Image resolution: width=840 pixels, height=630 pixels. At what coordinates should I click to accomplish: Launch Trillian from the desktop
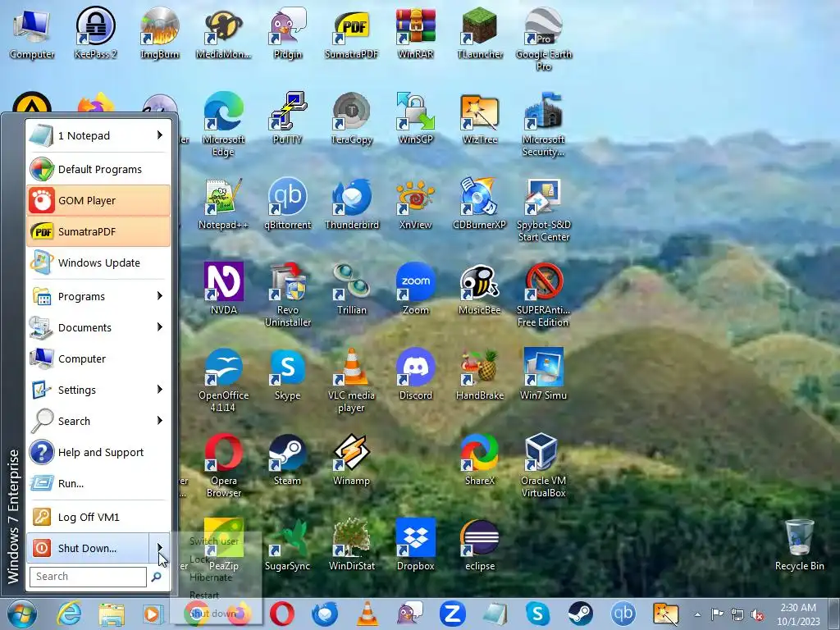point(351,289)
